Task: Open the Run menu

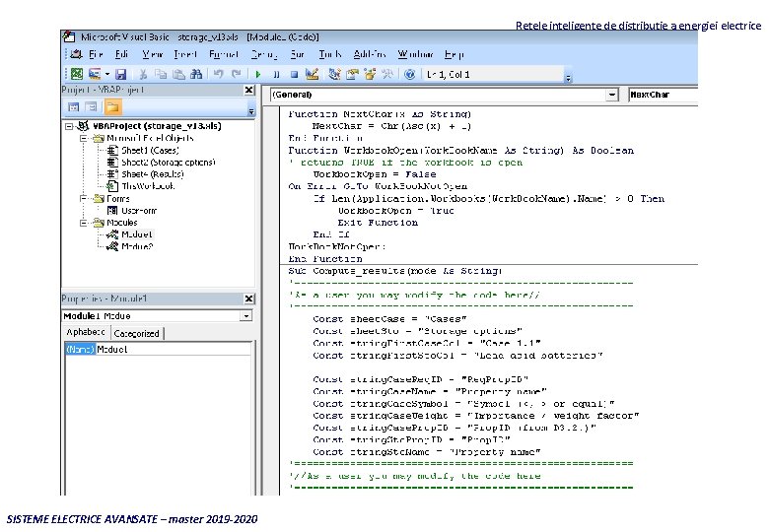Action: 297,54
